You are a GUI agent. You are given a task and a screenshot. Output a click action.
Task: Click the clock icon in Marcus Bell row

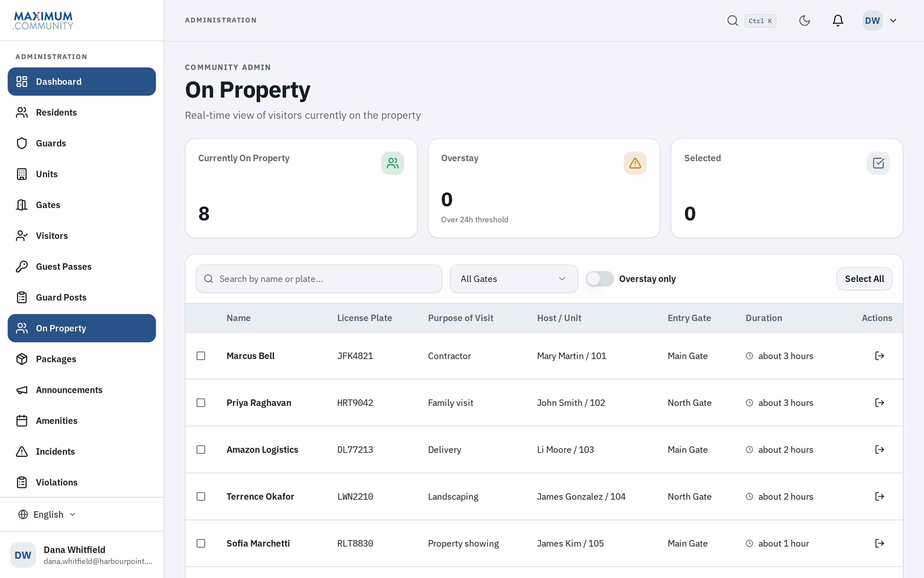click(x=749, y=356)
